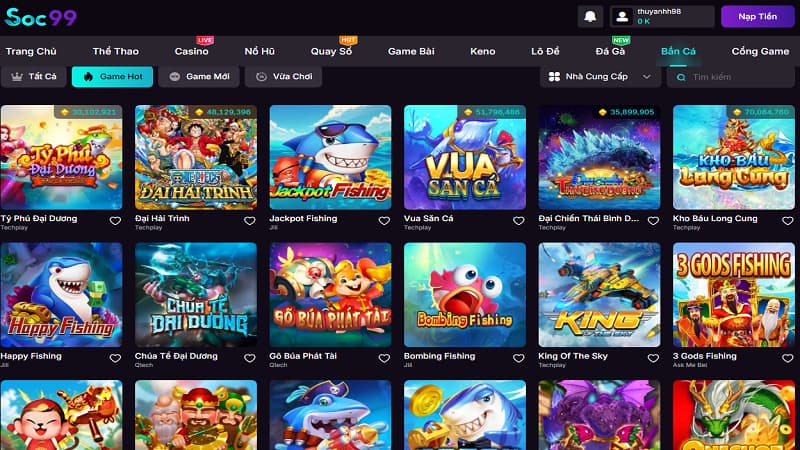Select Game Hot filter
This screenshot has width=800, height=450.
pos(112,77)
